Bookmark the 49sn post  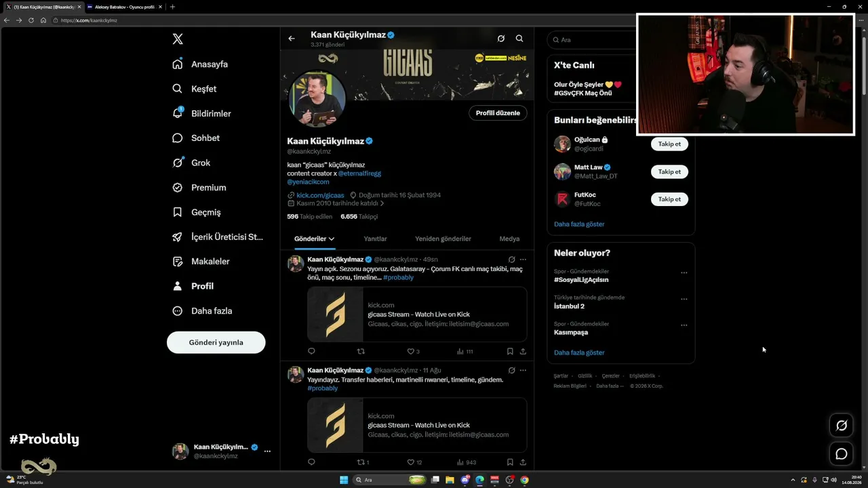coord(510,351)
